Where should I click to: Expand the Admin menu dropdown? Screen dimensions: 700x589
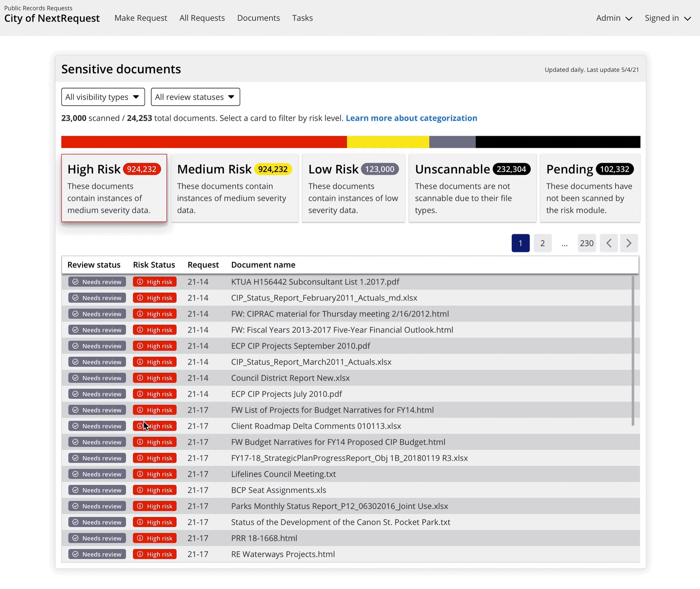click(x=614, y=18)
